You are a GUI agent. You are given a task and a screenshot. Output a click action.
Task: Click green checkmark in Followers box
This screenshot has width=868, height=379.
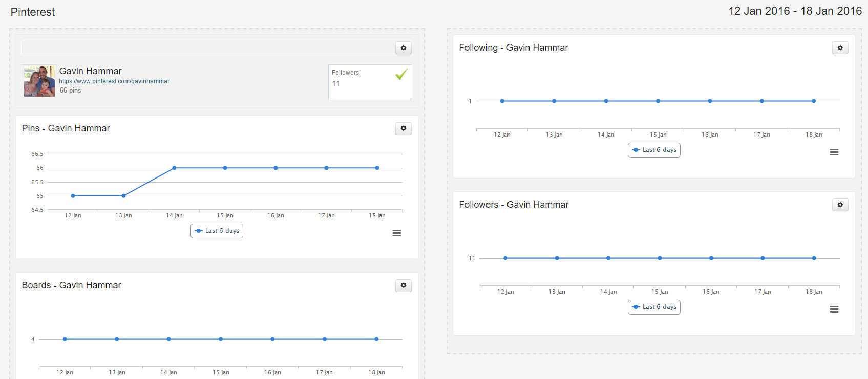401,74
